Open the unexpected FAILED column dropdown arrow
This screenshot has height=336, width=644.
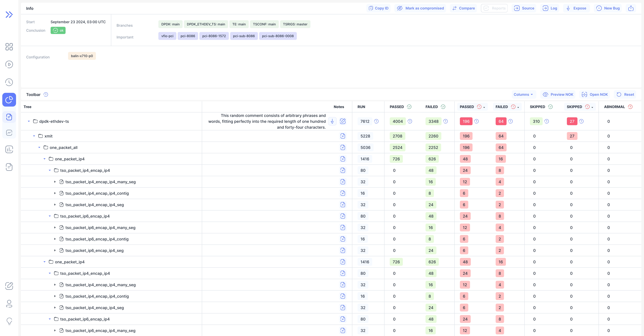pyautogui.click(x=518, y=107)
